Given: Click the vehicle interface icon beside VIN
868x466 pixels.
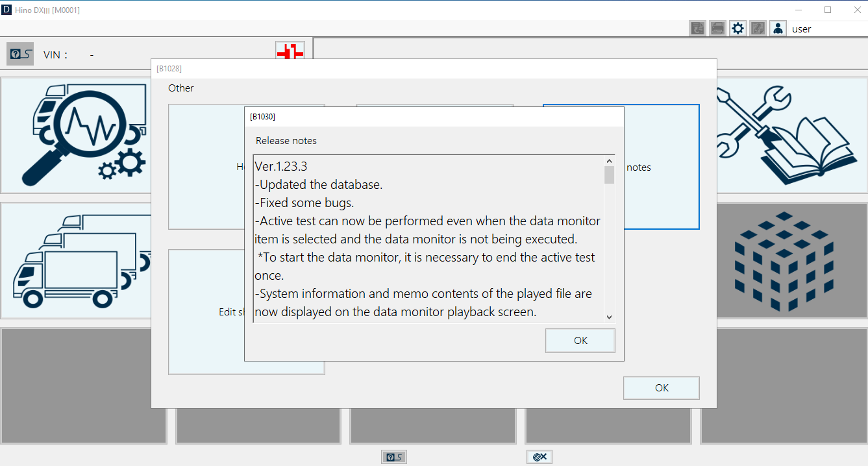Looking at the screenshot, I should [x=20, y=54].
